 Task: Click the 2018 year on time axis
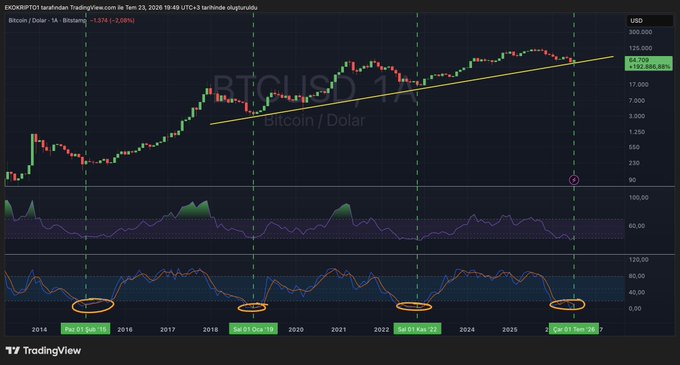pyautogui.click(x=210, y=329)
